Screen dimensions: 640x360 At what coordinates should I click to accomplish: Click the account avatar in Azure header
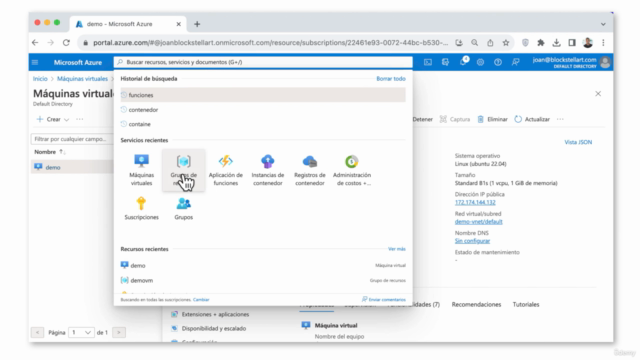(606, 62)
